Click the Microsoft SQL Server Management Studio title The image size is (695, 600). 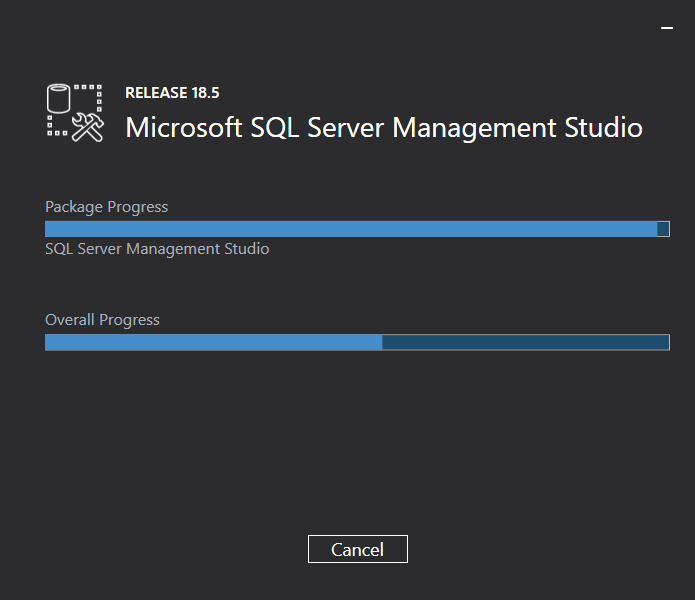click(x=384, y=128)
